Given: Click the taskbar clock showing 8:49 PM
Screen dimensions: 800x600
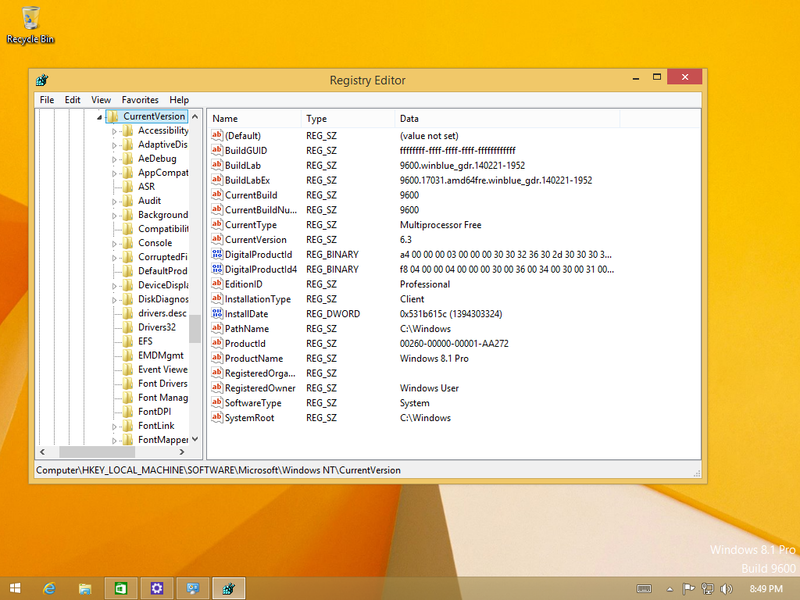Looking at the screenshot, I should point(766,589).
